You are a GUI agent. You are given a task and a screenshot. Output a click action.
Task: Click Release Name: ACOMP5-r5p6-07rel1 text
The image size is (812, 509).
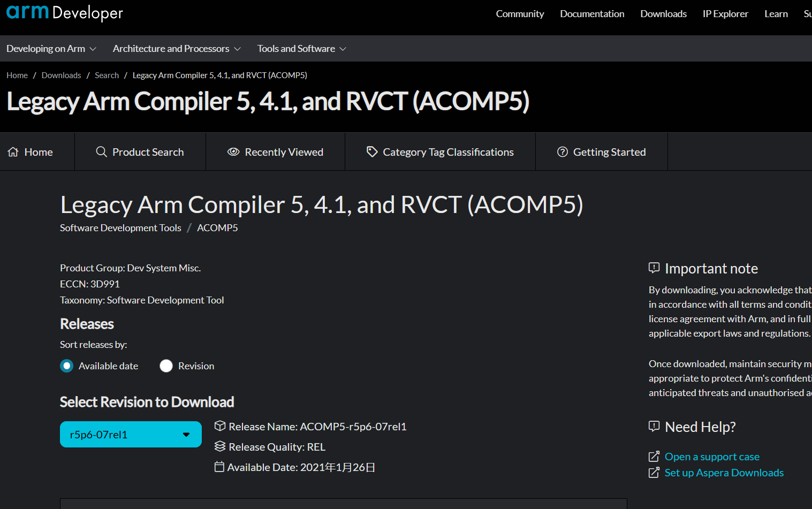(x=317, y=427)
